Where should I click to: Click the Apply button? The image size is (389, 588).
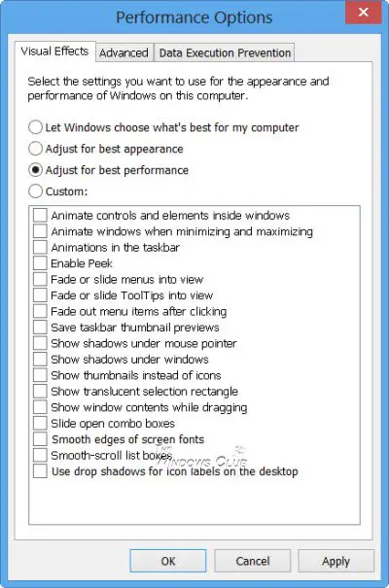click(x=336, y=561)
